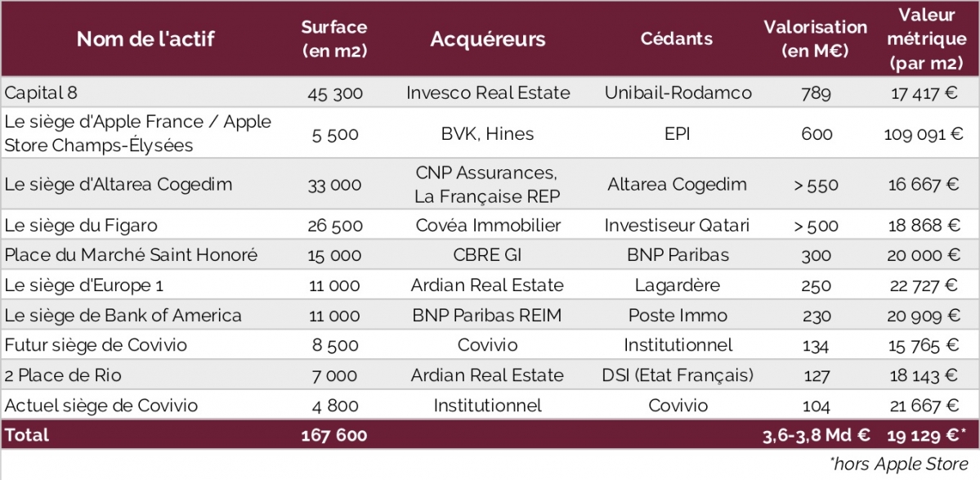Select the 'Actuel siège de Covivio' row

click(x=490, y=406)
